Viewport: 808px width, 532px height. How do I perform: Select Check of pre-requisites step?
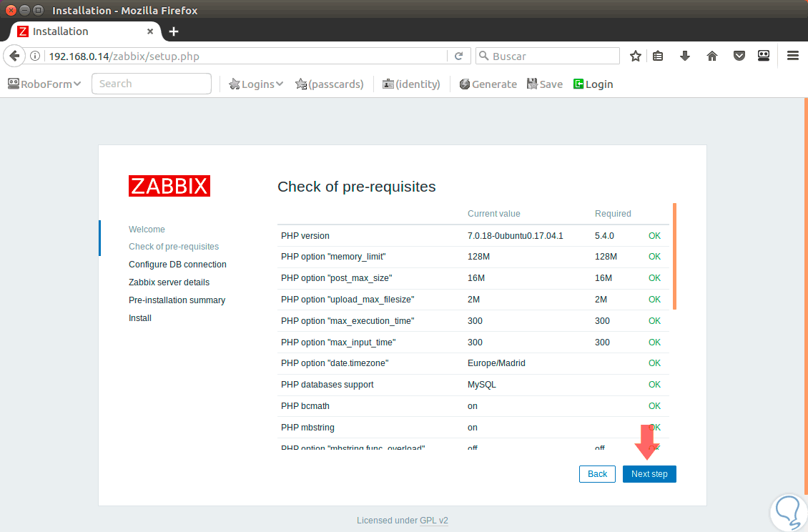(174, 247)
